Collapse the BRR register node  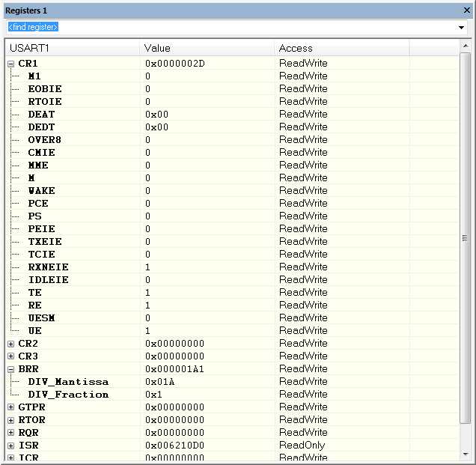(11, 369)
